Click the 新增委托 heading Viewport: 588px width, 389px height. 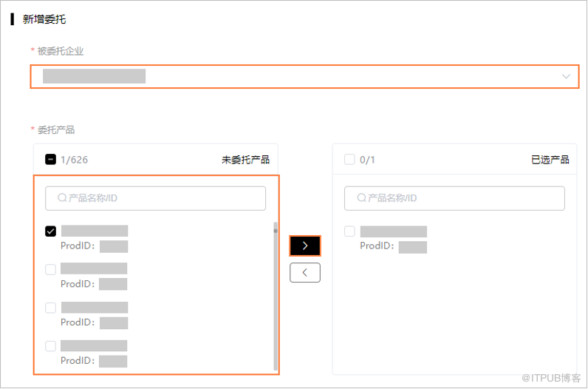click(x=44, y=19)
